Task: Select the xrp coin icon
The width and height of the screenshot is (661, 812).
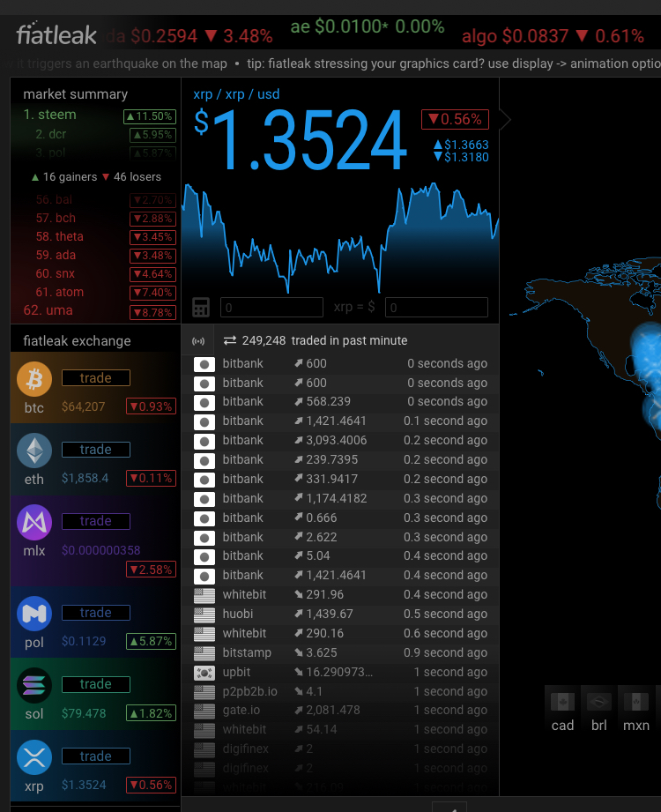Action: click(x=34, y=757)
